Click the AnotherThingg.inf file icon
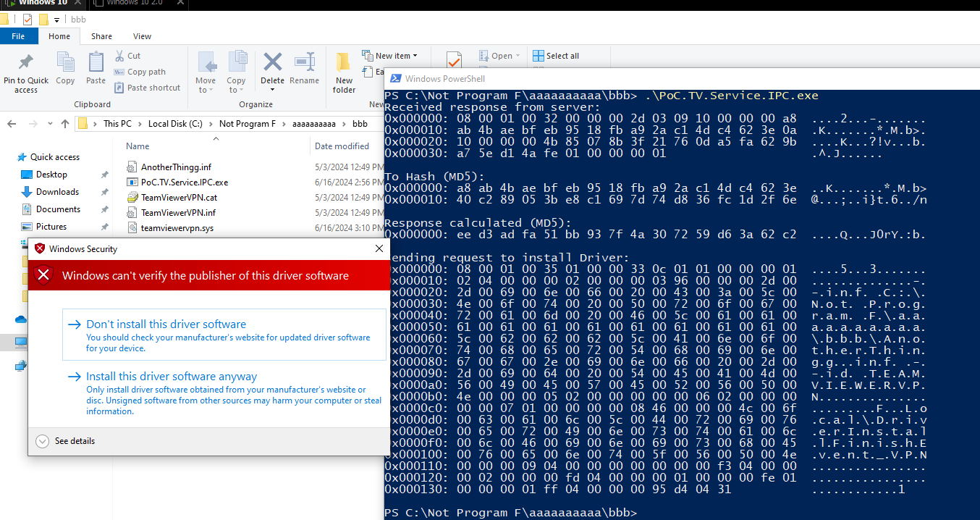The height and width of the screenshot is (520, 980). click(132, 167)
